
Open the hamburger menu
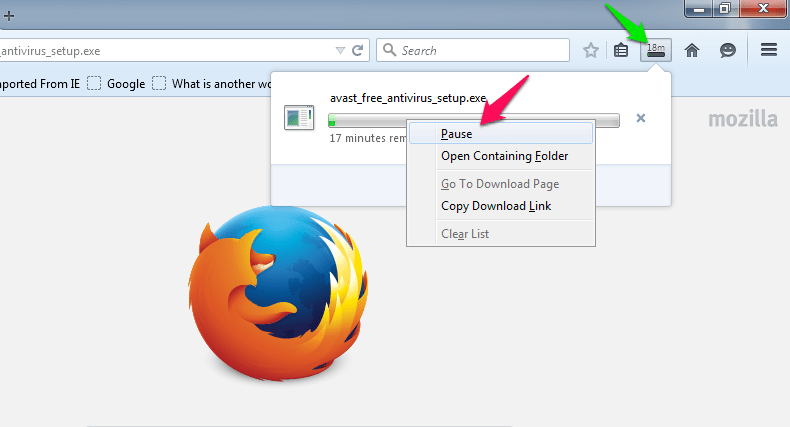(x=769, y=50)
